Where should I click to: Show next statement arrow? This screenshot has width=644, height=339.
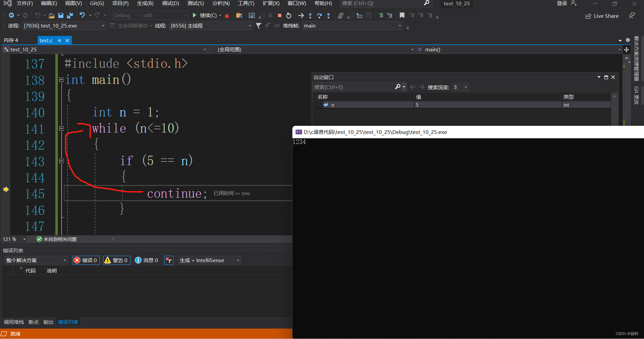(x=301, y=15)
